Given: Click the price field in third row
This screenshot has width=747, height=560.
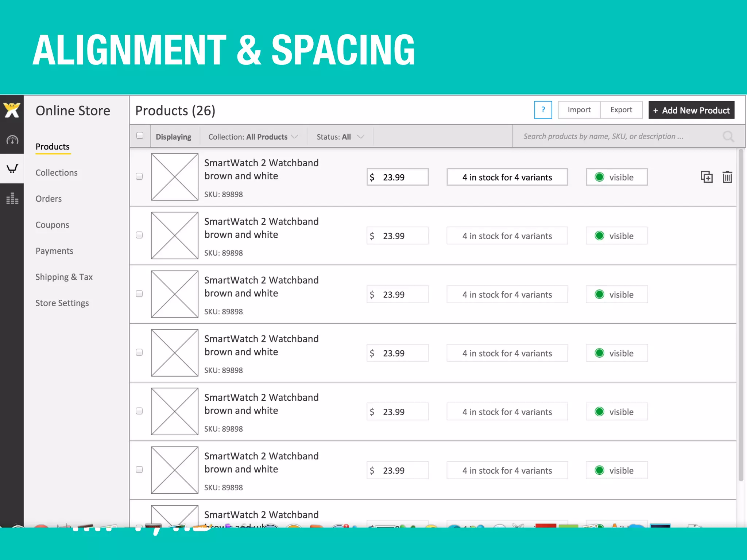Looking at the screenshot, I should click(398, 294).
